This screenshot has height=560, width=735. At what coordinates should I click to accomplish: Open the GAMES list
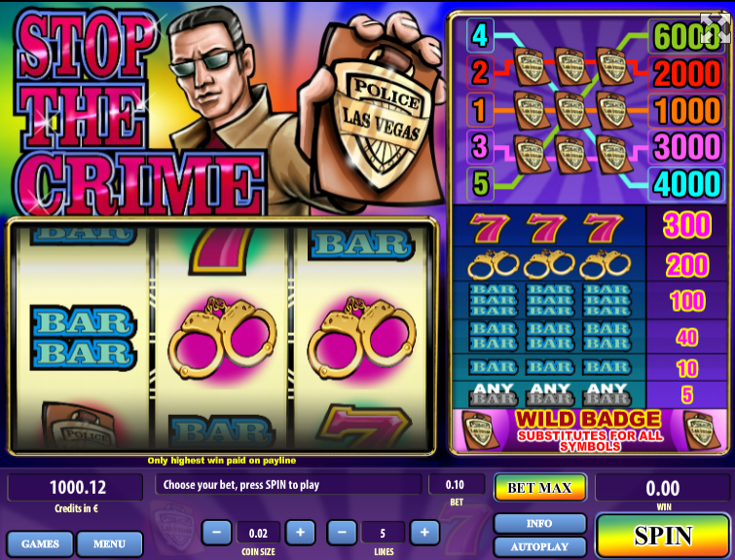tap(40, 543)
